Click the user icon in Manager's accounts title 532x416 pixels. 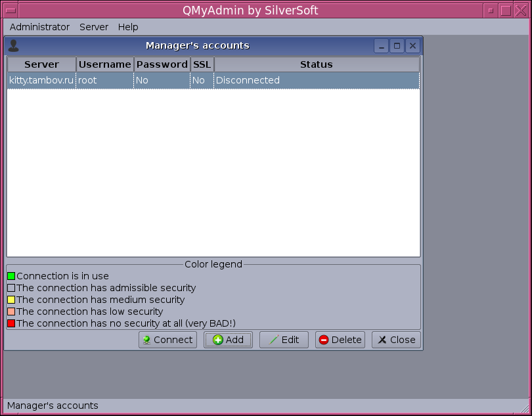[x=13, y=46]
